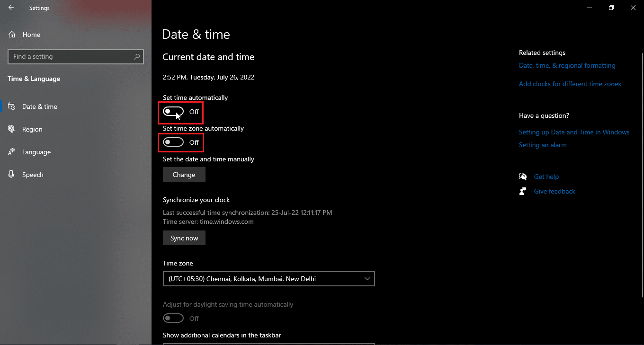Click the Sync now button
This screenshot has width=644, height=345.
tap(184, 238)
